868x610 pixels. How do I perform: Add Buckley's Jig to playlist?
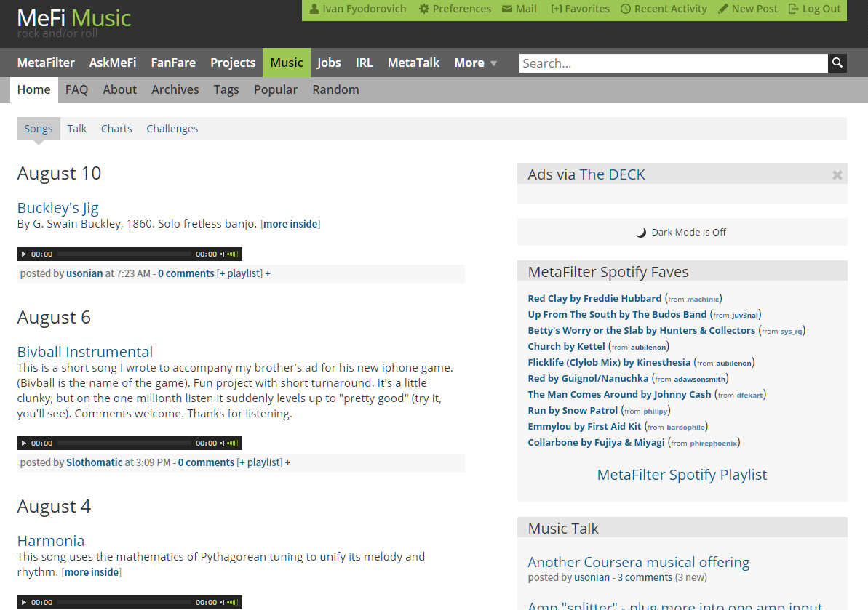tap(239, 273)
